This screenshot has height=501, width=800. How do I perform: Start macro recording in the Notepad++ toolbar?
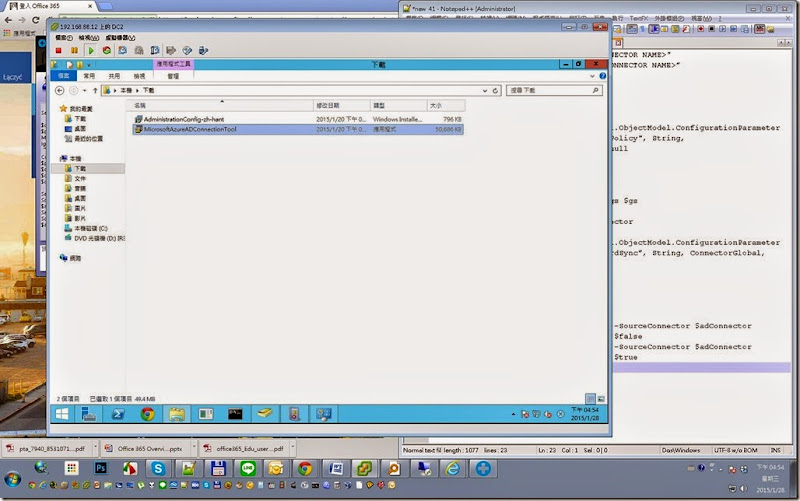point(701,29)
